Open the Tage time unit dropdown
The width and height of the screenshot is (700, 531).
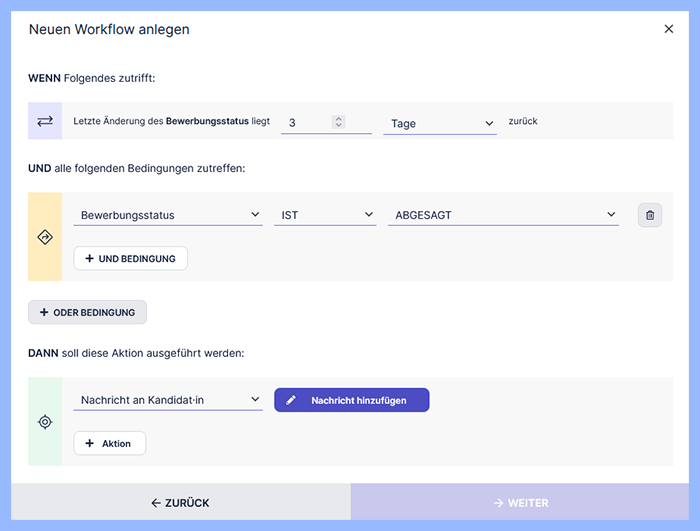tap(440, 123)
